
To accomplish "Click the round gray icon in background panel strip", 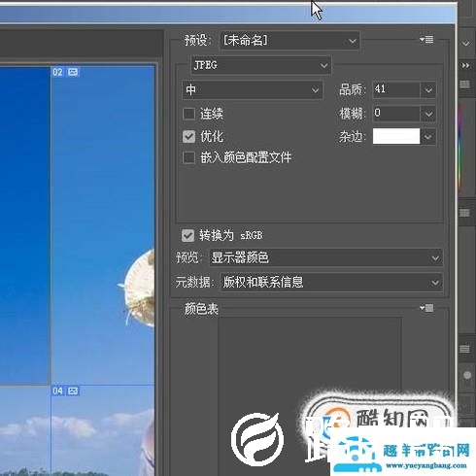I will click(467, 375).
